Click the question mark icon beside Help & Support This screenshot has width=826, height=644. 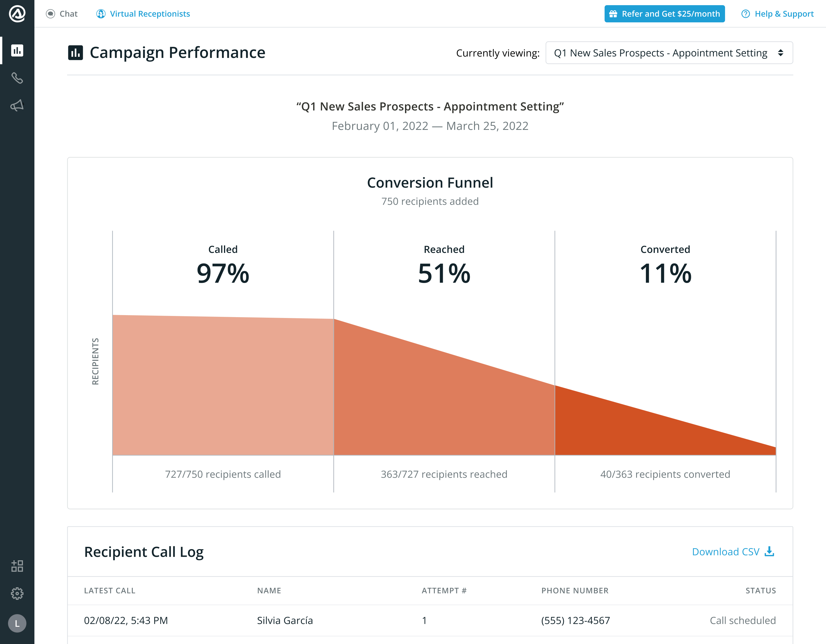coord(745,13)
